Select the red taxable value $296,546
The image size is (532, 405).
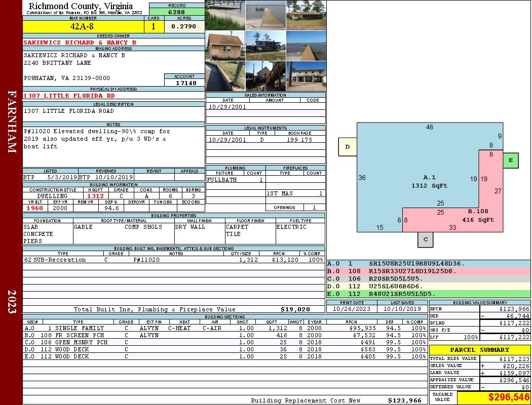coord(494,397)
